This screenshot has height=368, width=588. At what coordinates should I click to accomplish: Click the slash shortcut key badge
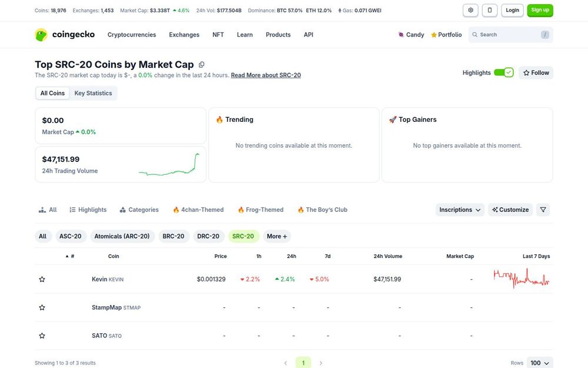tap(545, 35)
